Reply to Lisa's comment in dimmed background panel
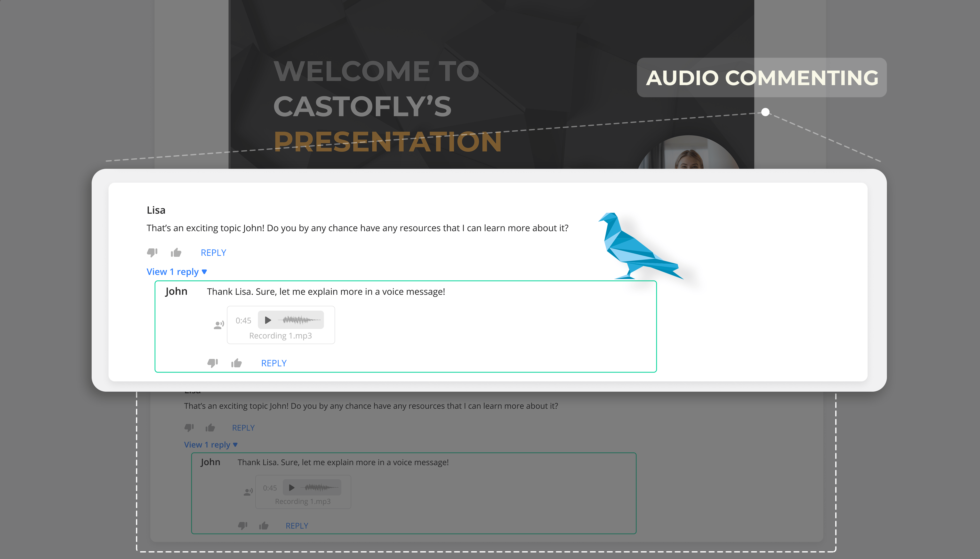 (x=243, y=428)
